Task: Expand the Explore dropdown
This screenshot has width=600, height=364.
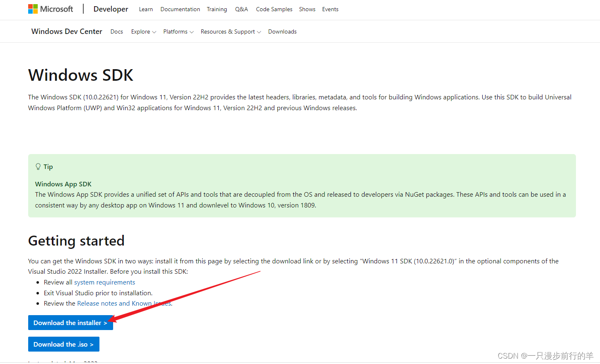Action: (x=143, y=31)
